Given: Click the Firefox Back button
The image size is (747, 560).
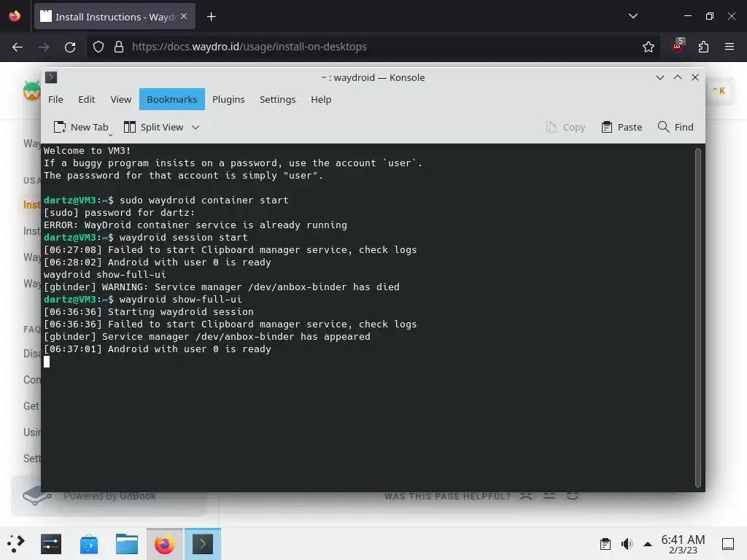Looking at the screenshot, I should (x=18, y=47).
